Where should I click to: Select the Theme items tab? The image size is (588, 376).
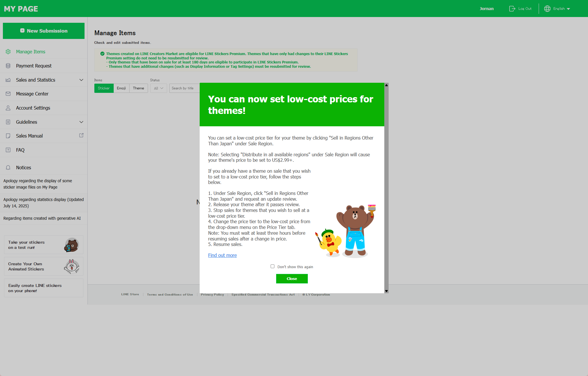coord(138,88)
